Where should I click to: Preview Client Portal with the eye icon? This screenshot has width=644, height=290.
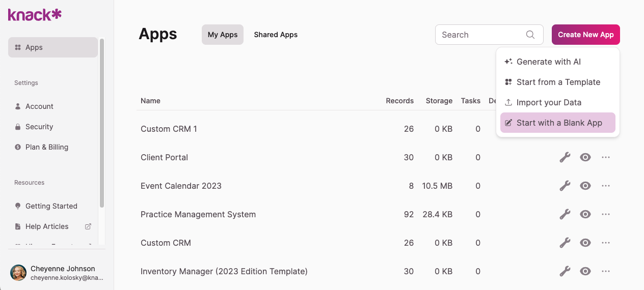(585, 157)
